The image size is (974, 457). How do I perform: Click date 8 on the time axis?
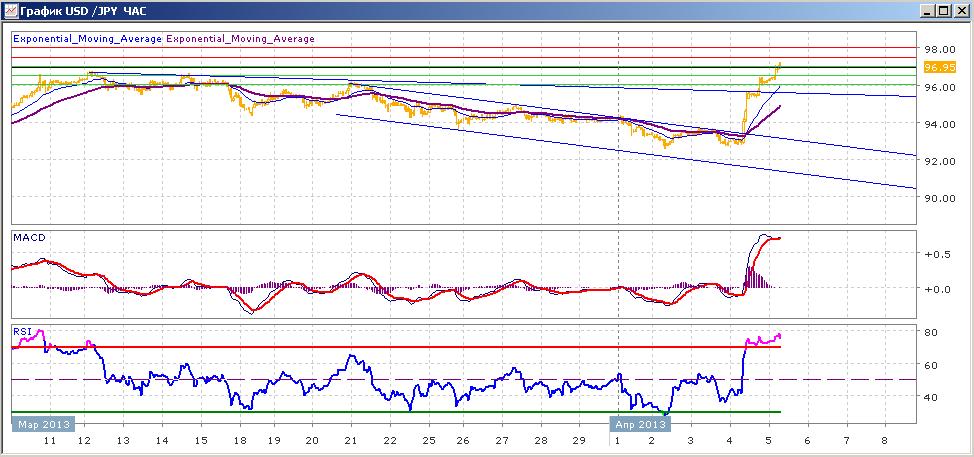885,440
